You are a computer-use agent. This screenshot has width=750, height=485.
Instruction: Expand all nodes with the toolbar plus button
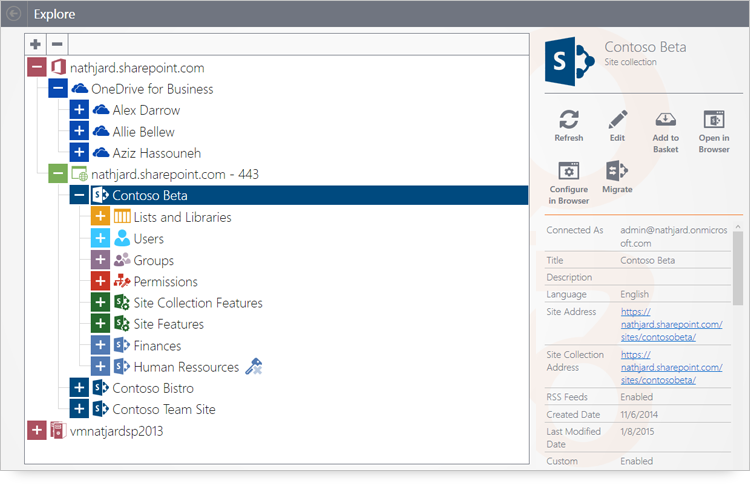pos(35,44)
